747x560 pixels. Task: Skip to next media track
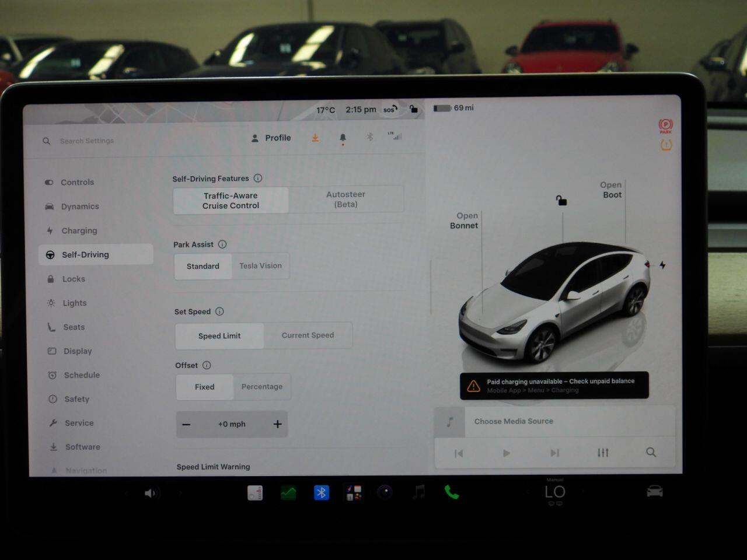coord(554,453)
